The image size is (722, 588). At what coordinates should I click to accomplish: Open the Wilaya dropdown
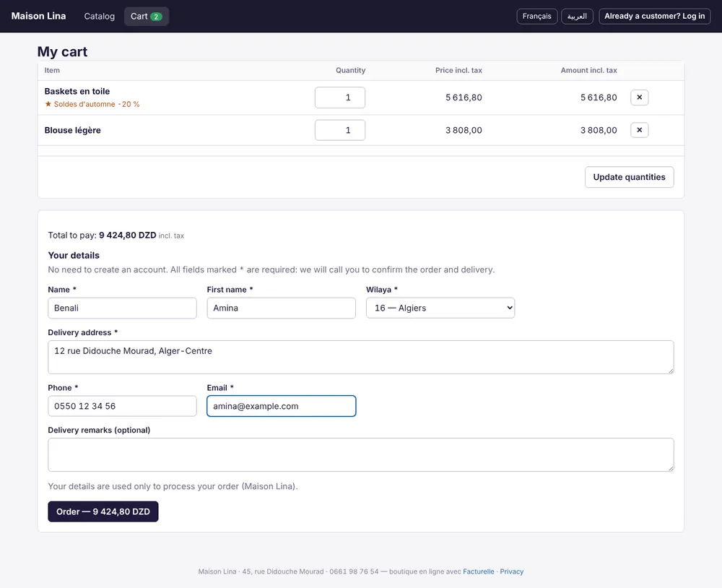point(440,308)
